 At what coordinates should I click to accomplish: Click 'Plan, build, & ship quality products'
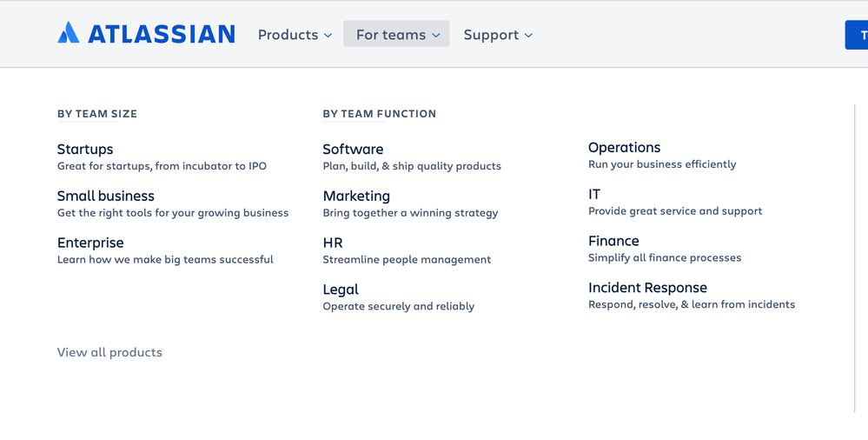(412, 166)
